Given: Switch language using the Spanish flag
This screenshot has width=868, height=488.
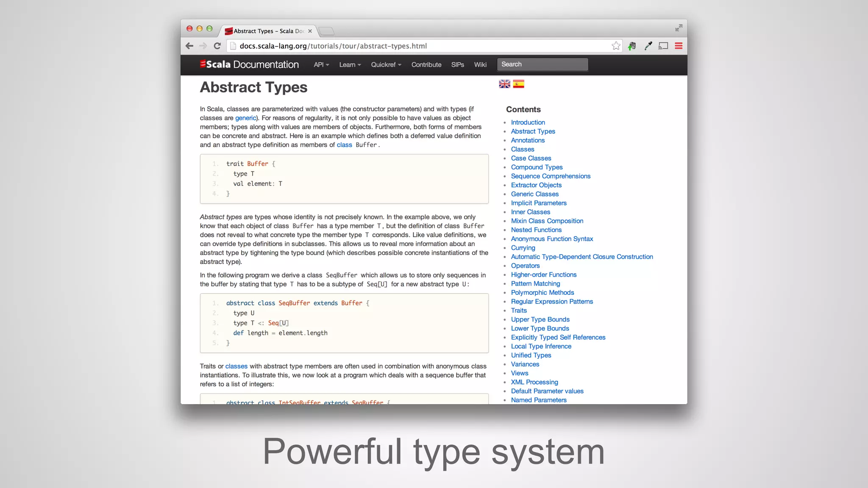Looking at the screenshot, I should pos(518,84).
